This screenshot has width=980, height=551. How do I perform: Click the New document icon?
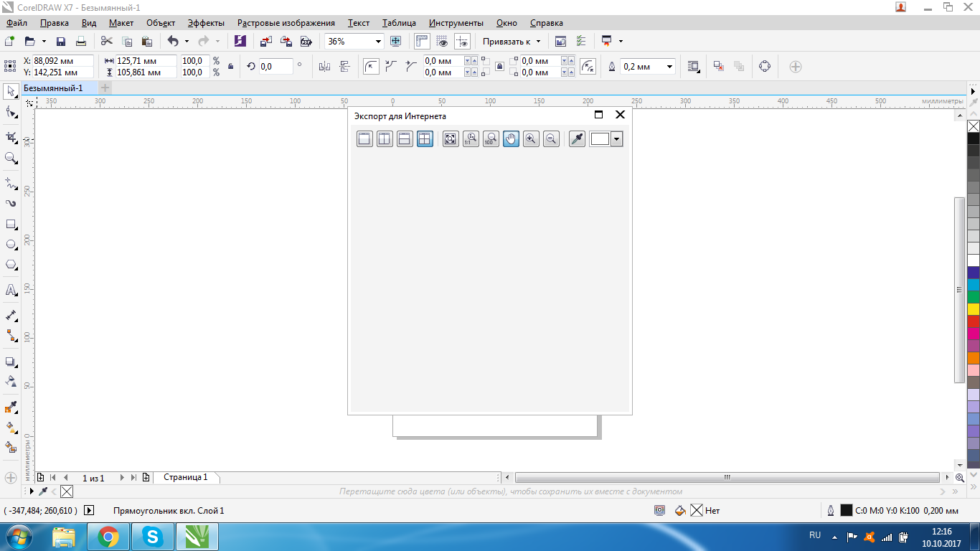(10, 42)
